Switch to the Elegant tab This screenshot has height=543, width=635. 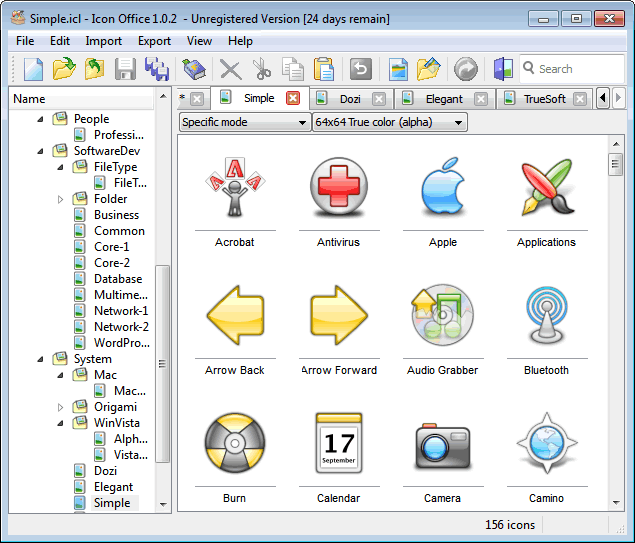pyautogui.click(x=444, y=99)
